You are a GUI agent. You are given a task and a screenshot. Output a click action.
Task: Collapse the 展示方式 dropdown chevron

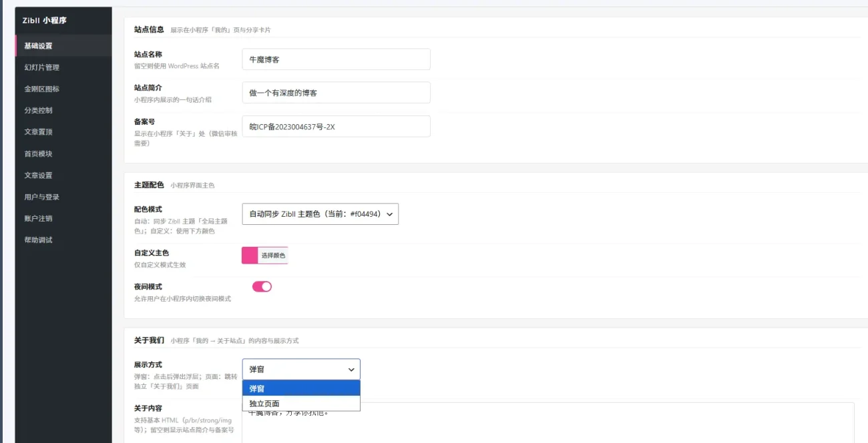pos(351,369)
